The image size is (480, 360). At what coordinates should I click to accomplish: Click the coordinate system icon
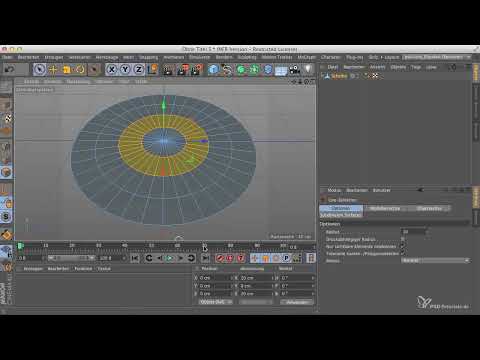tap(152, 69)
